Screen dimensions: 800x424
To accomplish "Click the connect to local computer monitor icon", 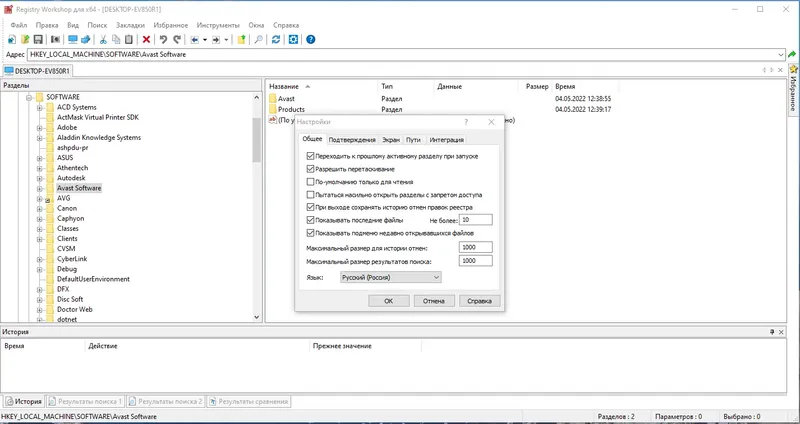I will click(x=72, y=39).
